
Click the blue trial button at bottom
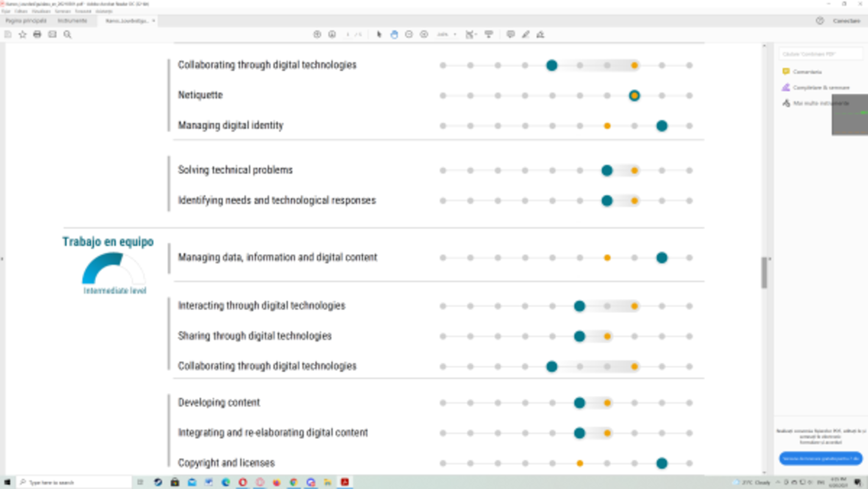click(821, 458)
